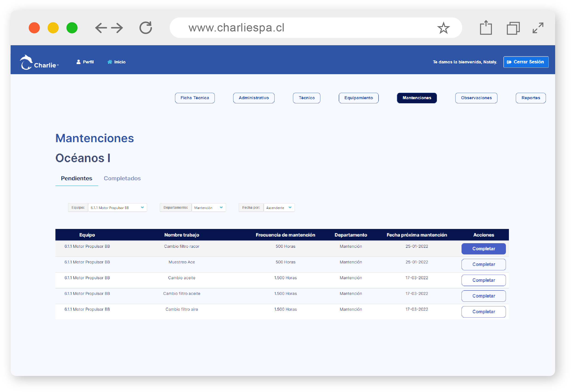Reload the page with refresh icon
571x392 pixels.
146,28
